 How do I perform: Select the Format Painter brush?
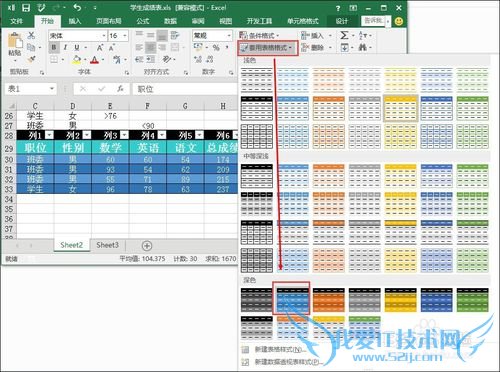coord(31,59)
